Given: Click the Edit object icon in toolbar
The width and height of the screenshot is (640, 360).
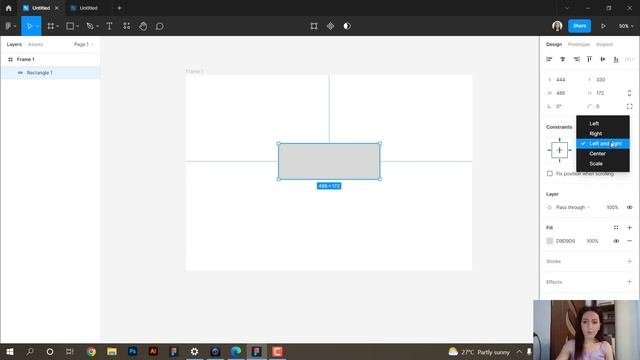Looking at the screenshot, I should pyautogui.click(x=314, y=26).
